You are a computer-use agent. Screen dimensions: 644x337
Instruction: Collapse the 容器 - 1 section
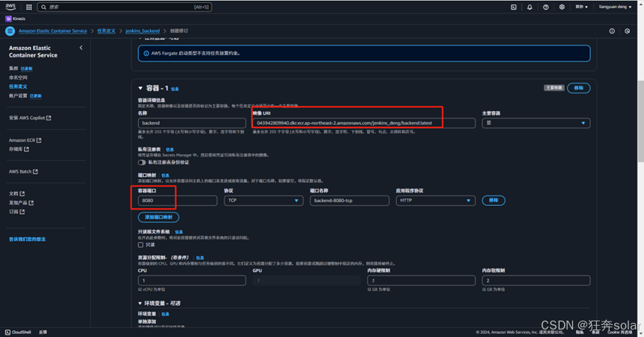click(x=140, y=88)
